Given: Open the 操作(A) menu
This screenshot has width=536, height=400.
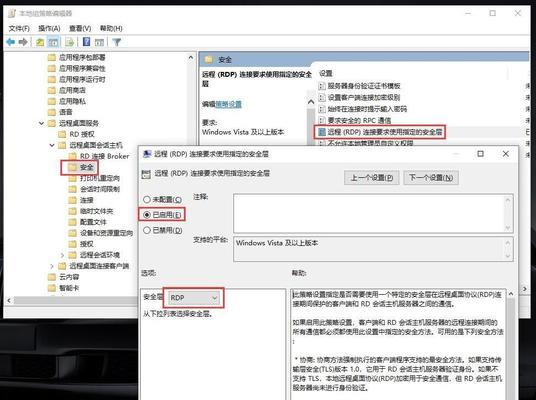Looking at the screenshot, I should (49, 28).
